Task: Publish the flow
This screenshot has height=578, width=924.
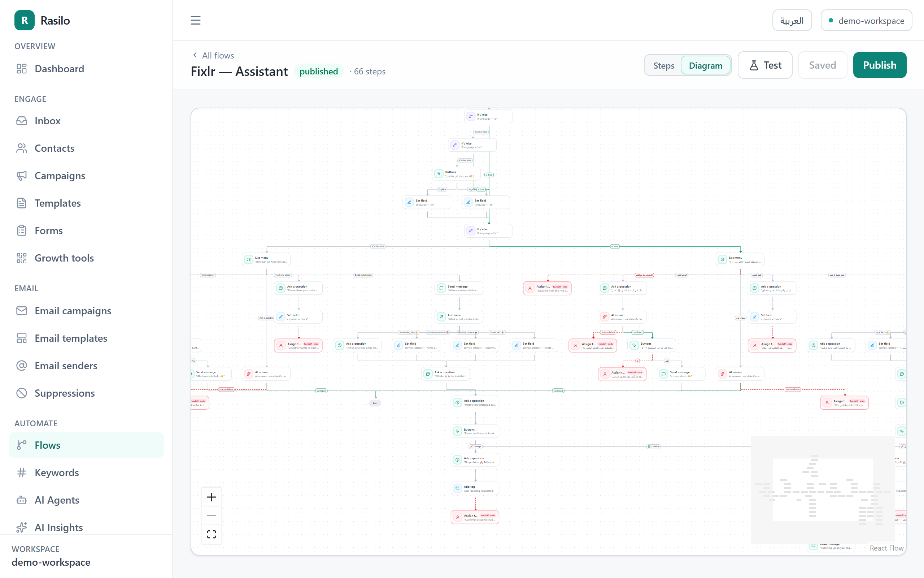Action: click(x=880, y=65)
